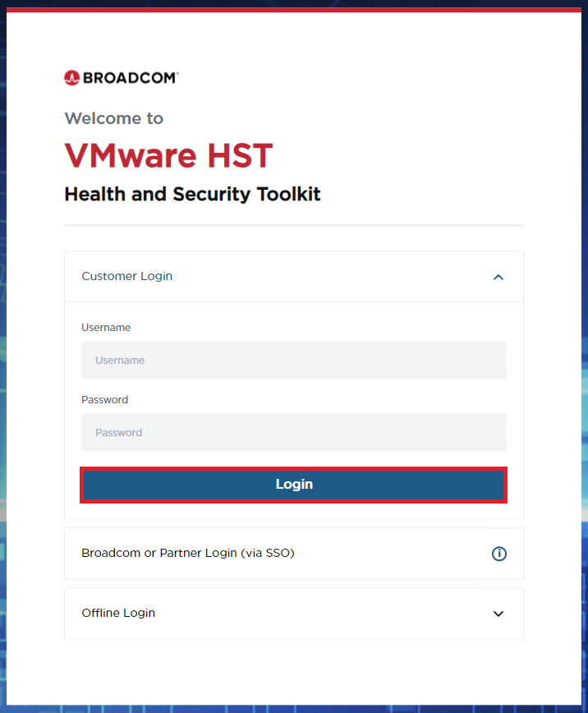Click the Username field label

[106, 328]
